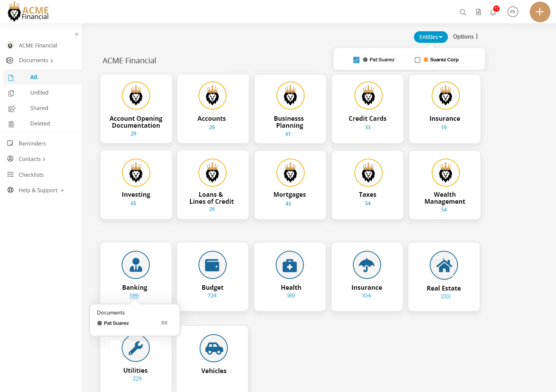Switch to the Unfiled documents view
The height and width of the screenshot is (392, 556).
(x=39, y=93)
